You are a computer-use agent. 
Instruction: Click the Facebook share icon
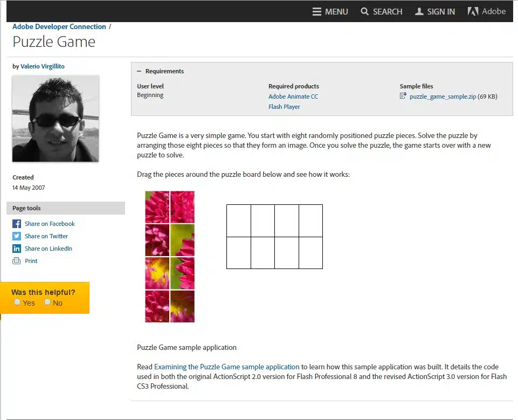[16, 224]
